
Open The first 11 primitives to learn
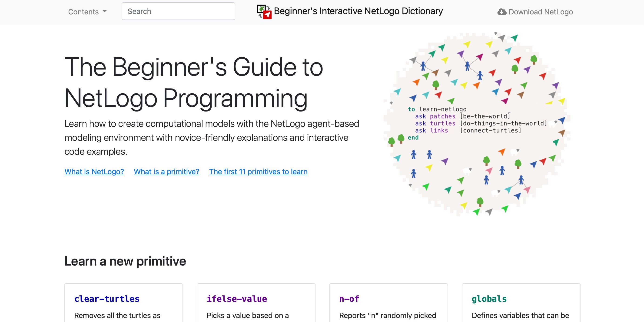258,172
